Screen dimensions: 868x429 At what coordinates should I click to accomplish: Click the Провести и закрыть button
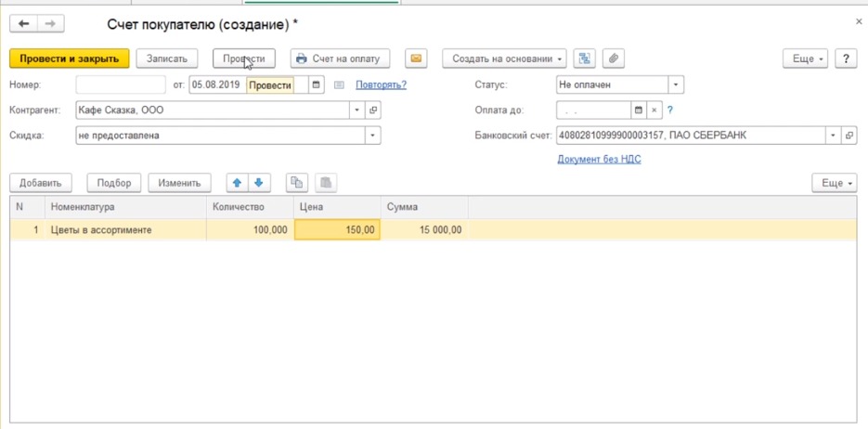70,58
